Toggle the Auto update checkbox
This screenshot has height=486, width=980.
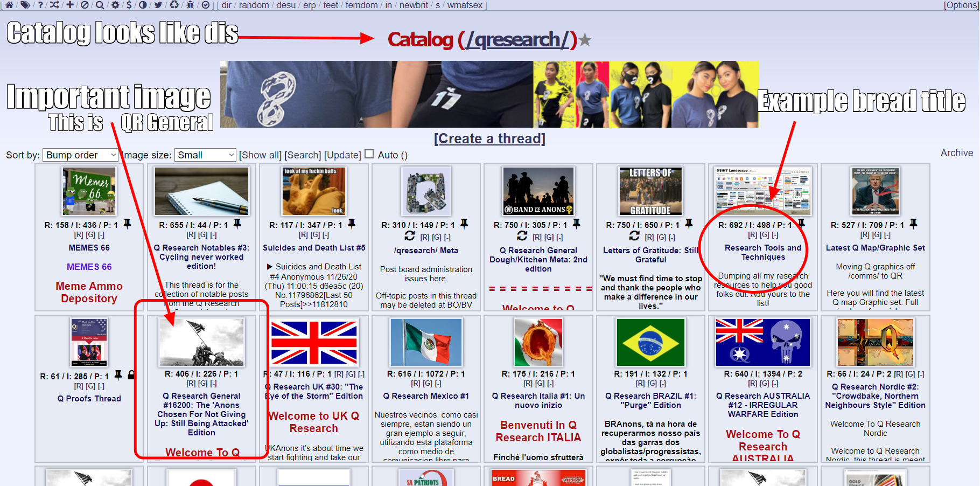(369, 154)
